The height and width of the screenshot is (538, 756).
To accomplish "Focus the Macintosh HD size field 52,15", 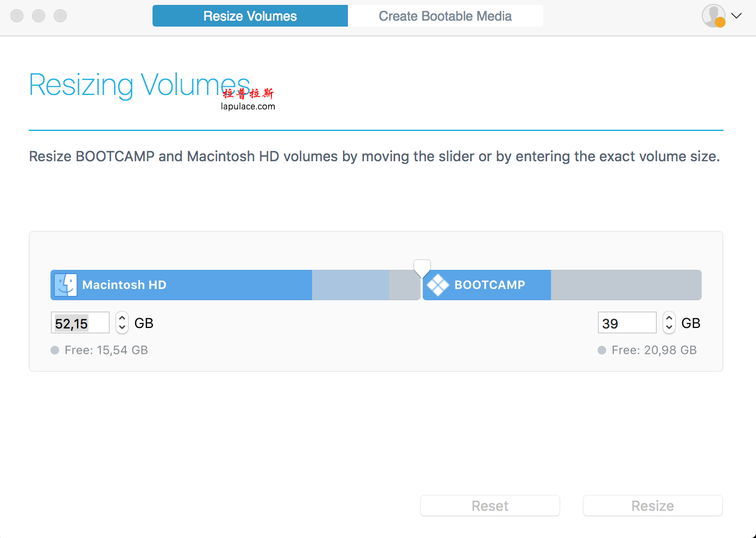I will [x=80, y=323].
